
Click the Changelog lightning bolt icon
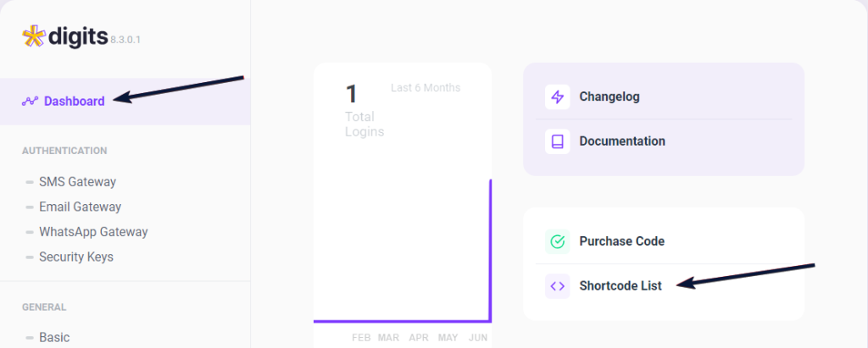click(x=557, y=97)
